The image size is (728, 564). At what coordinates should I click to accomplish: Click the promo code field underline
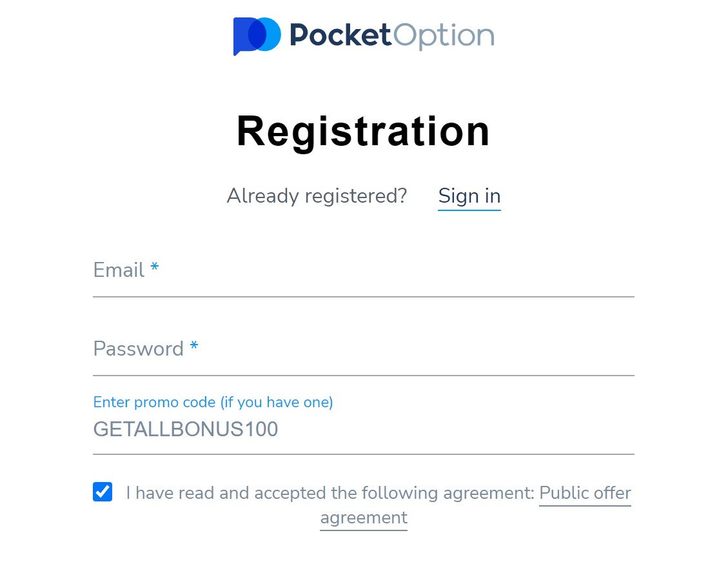click(x=363, y=454)
